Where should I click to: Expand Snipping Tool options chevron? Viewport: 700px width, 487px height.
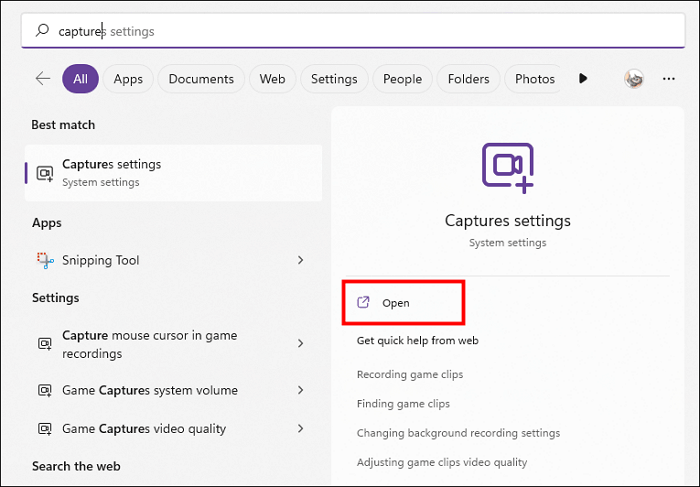(x=300, y=260)
